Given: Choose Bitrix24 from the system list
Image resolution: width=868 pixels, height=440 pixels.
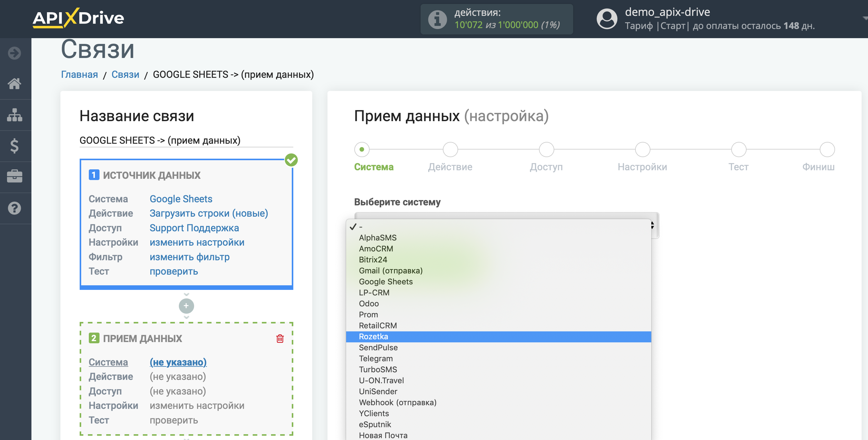Looking at the screenshot, I should (x=498, y=260).
